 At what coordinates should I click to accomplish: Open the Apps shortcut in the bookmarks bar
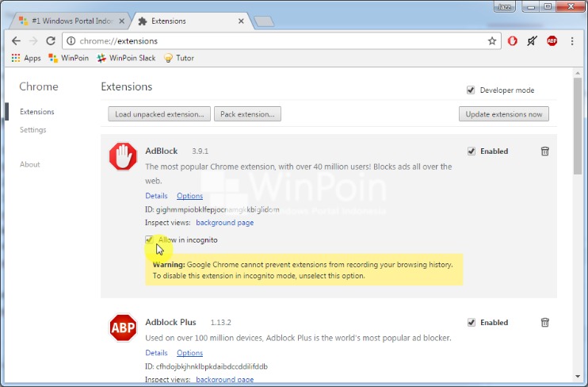pyautogui.click(x=26, y=58)
